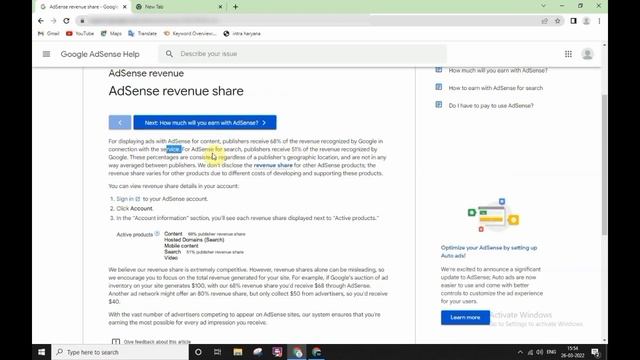Open Gmail bookmark
The image size is (640, 360).
(x=49, y=33)
